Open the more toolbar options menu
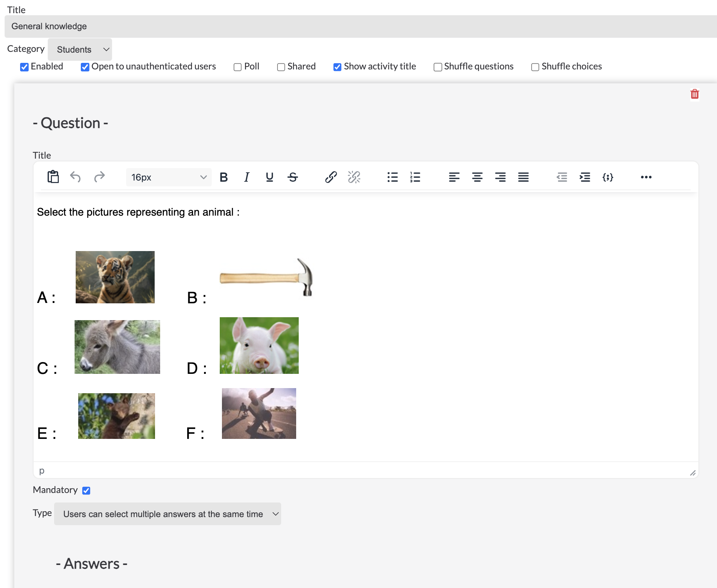Image resolution: width=717 pixels, height=588 pixels. pos(646,177)
